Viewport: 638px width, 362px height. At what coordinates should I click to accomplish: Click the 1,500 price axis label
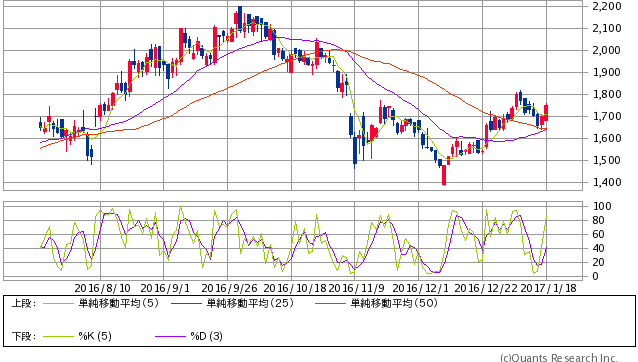tap(607, 160)
